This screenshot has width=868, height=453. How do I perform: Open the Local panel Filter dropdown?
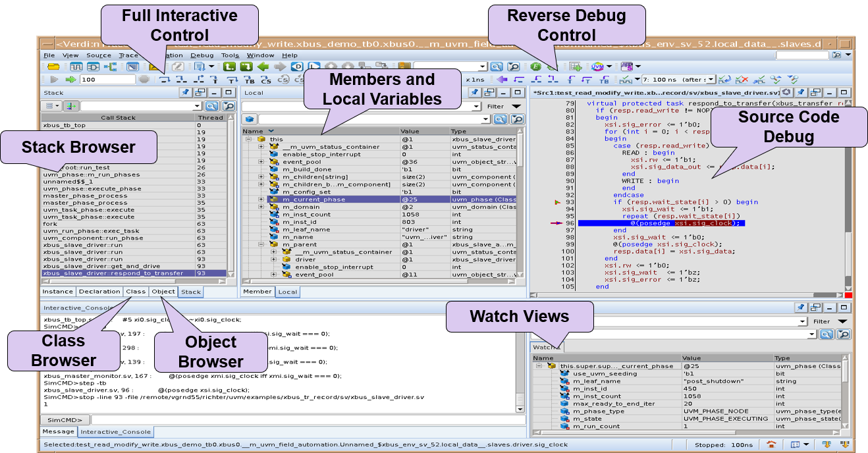(x=516, y=106)
